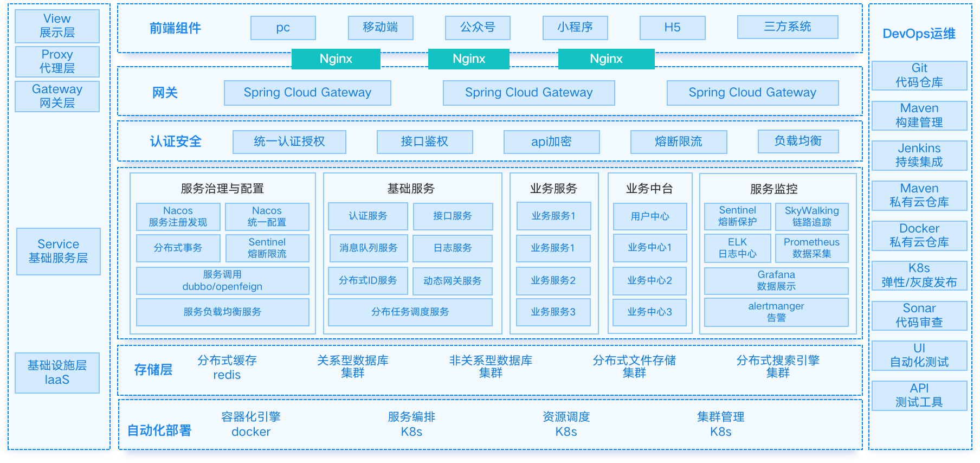The height and width of the screenshot is (463, 980).
Task: Select the K8s 弹性/灰度发布 box
Action: [x=920, y=276]
